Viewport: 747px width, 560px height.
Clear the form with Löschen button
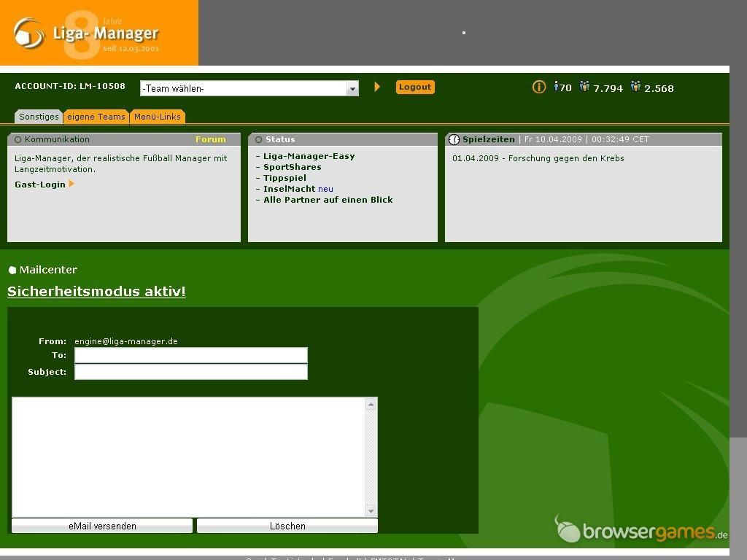tap(287, 526)
